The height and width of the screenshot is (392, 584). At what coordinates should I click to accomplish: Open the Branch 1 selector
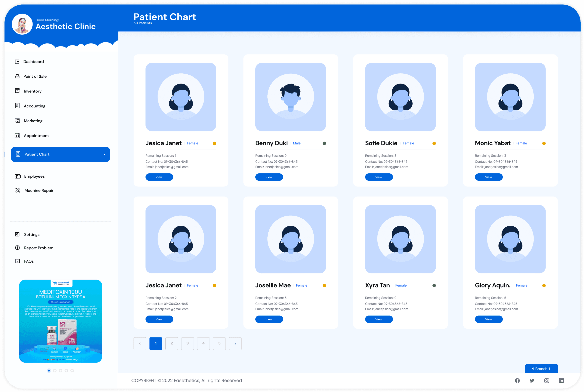(x=541, y=369)
